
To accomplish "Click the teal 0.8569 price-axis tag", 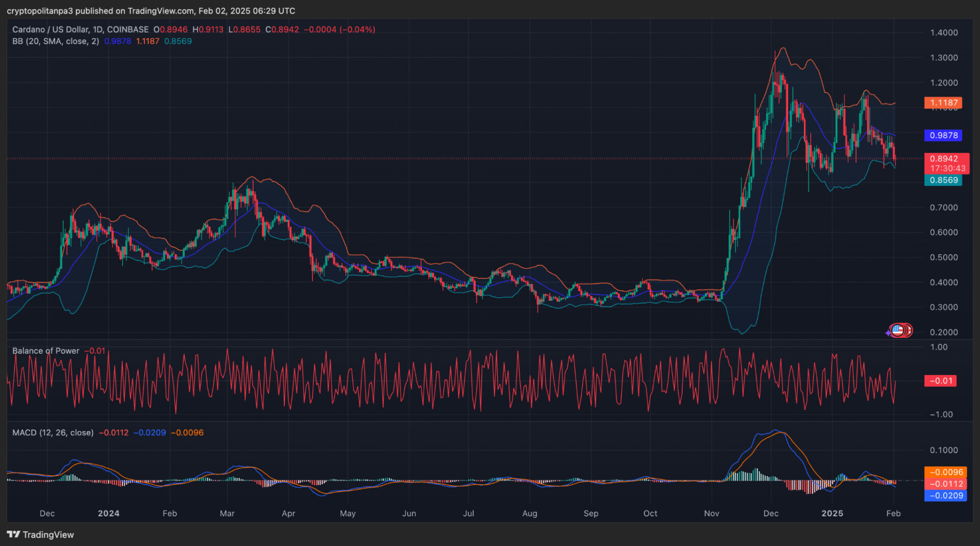I will 943,180.
